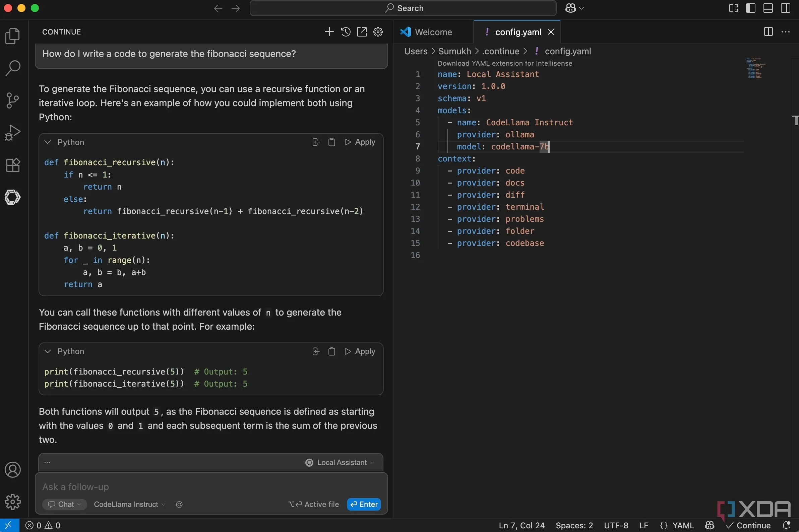799x532 pixels.
Task: Click Active file option in input
Action: (313, 505)
